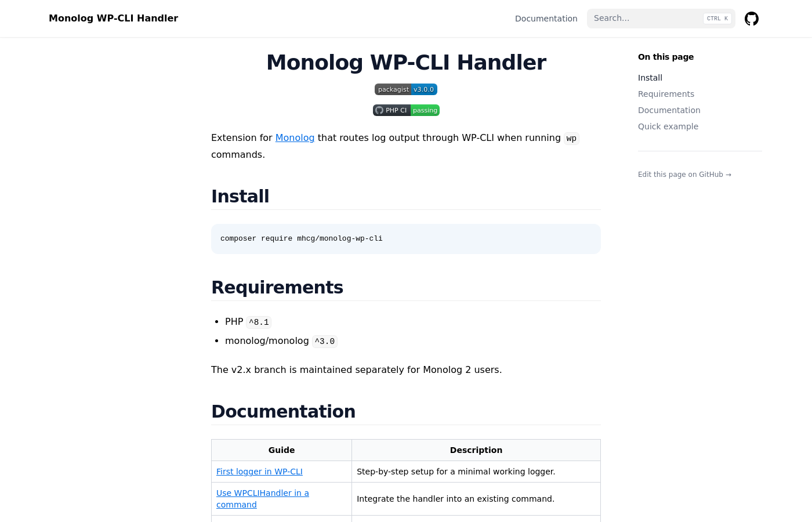Viewport: 812px width, 522px height.
Task: Open Documentation in the top navigation
Action: 546,19
